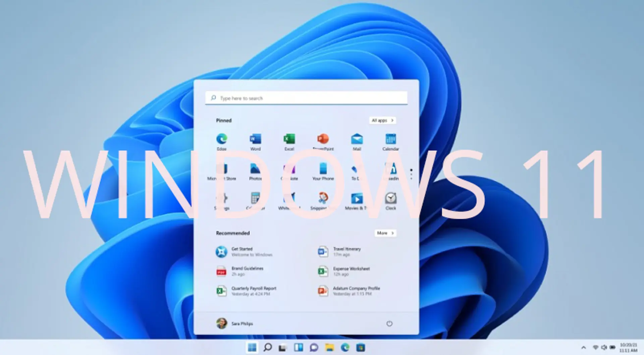644x355 pixels.
Task: Show hidden icons in system tray
Action: [584, 347]
